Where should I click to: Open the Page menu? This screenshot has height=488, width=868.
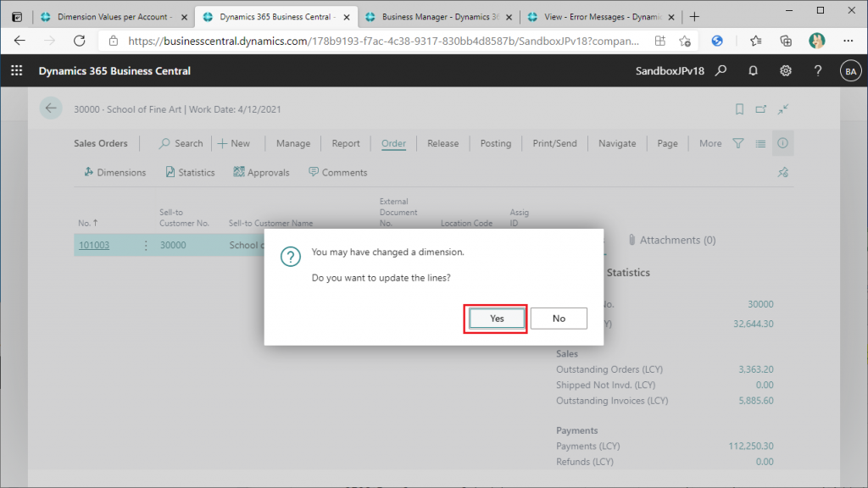pyautogui.click(x=668, y=143)
